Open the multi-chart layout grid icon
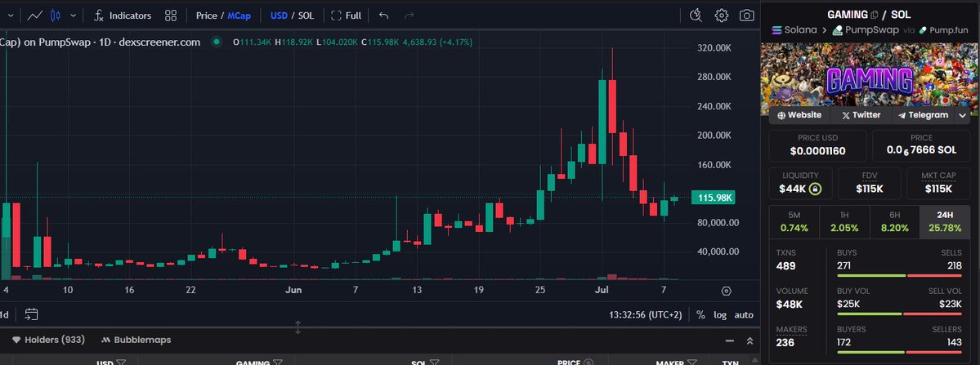The image size is (980, 365). point(171,16)
